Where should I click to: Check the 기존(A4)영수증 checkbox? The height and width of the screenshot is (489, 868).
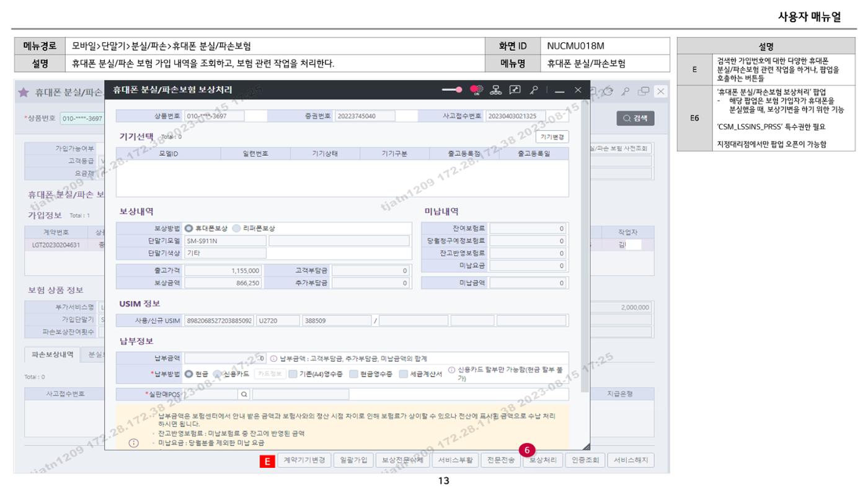(x=293, y=374)
